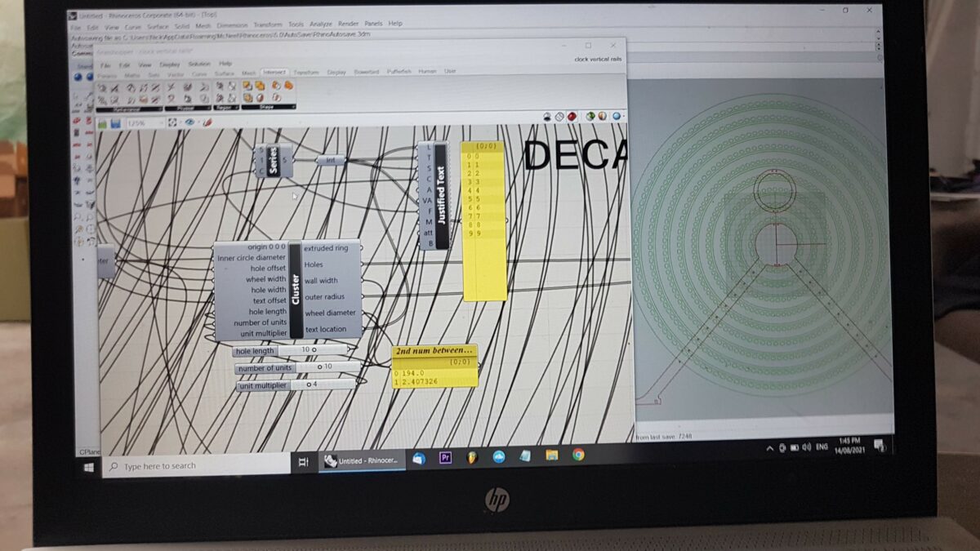Click the 'text location' cluster output

pyautogui.click(x=326, y=330)
